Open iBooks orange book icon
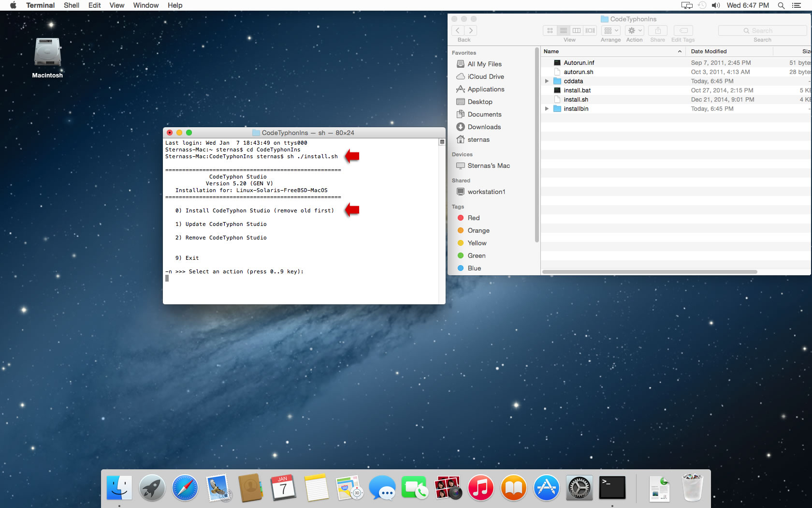 click(513, 488)
